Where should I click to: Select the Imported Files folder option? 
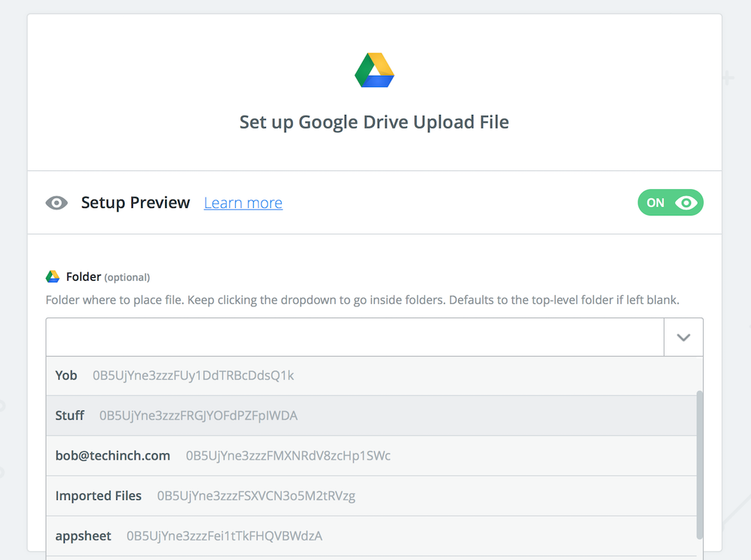click(x=371, y=496)
